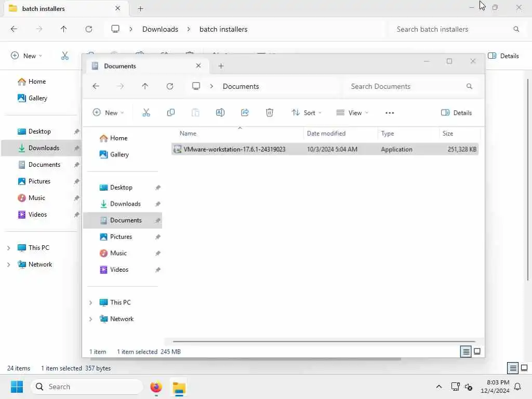
Task: Click the vertical scrollbar in batch installers window
Action: click(528, 180)
